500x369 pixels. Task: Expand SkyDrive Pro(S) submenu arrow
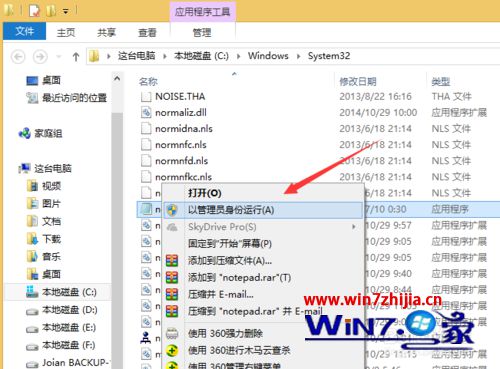click(354, 227)
